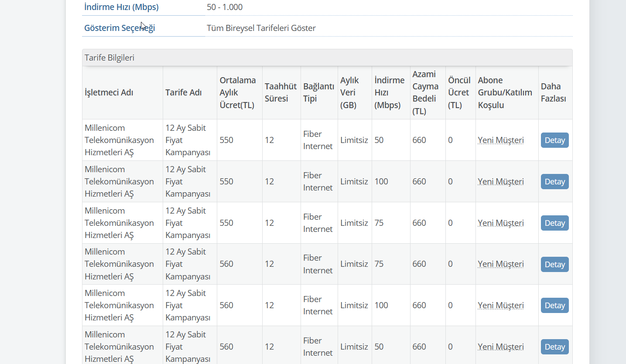Click Yeni Müşteri in the 550 TL 75 Mbps row
The height and width of the screenshot is (364, 626).
click(x=501, y=223)
